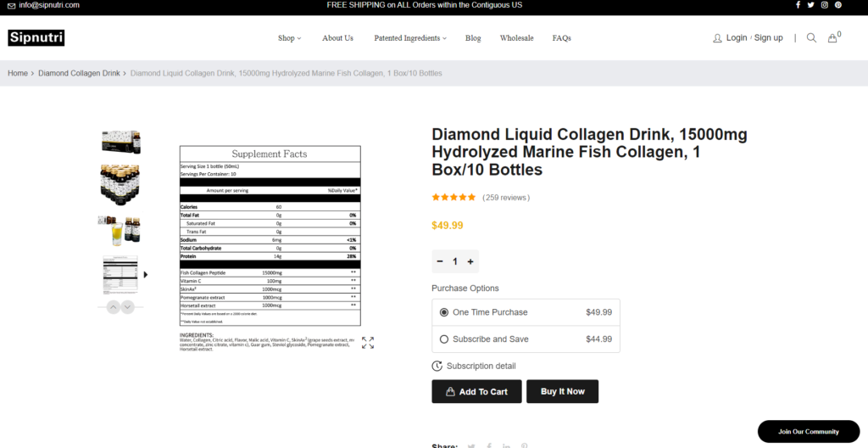The image size is (868, 448).
Task: Click the search magnifier icon
Action: pos(811,37)
